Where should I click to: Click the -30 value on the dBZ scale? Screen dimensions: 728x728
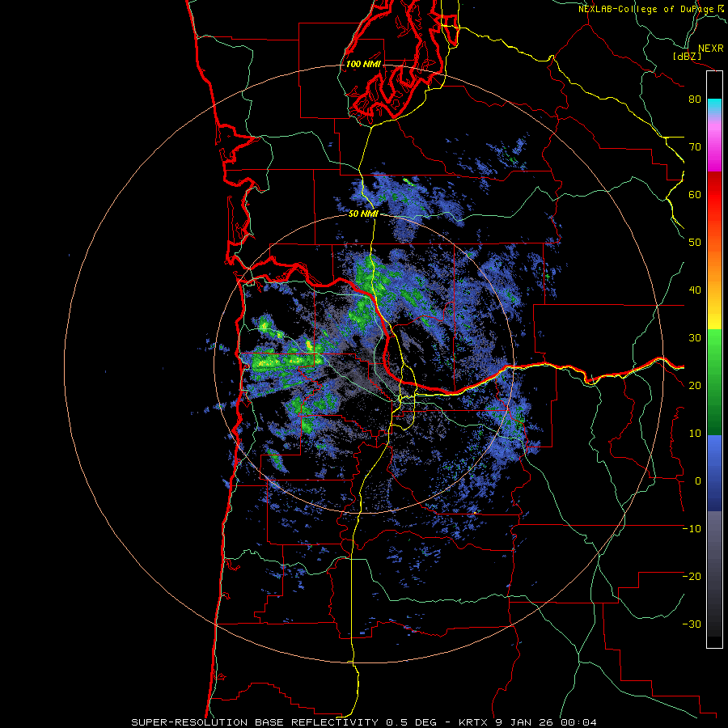point(692,624)
